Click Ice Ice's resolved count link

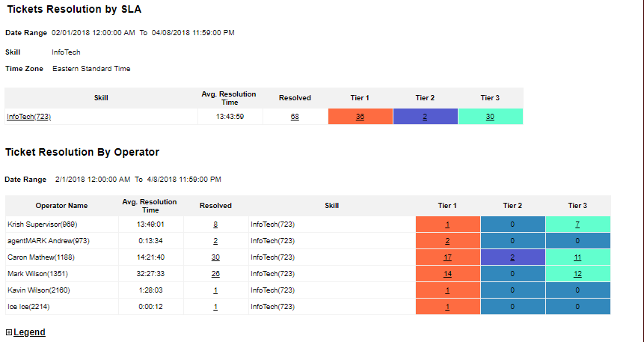[x=215, y=307]
